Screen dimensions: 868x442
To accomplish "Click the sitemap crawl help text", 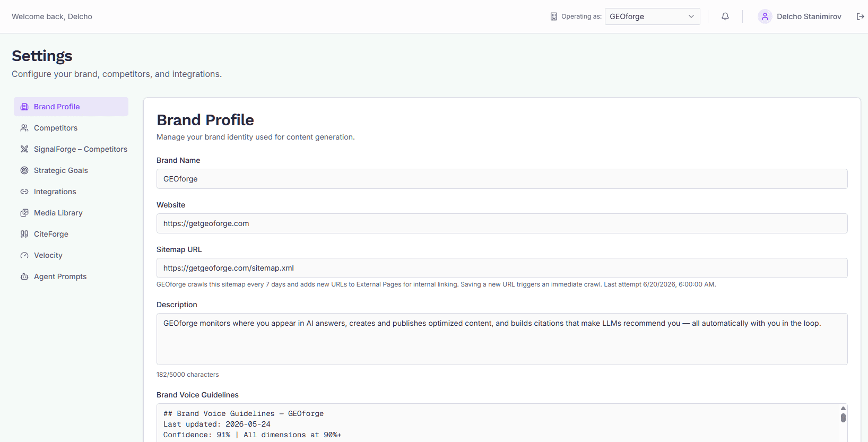I will (x=436, y=284).
